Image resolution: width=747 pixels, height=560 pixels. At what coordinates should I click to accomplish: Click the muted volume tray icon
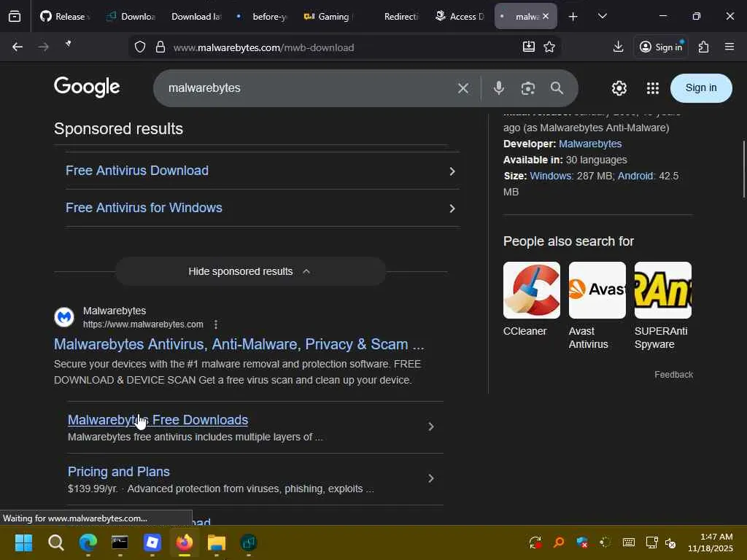(670, 542)
